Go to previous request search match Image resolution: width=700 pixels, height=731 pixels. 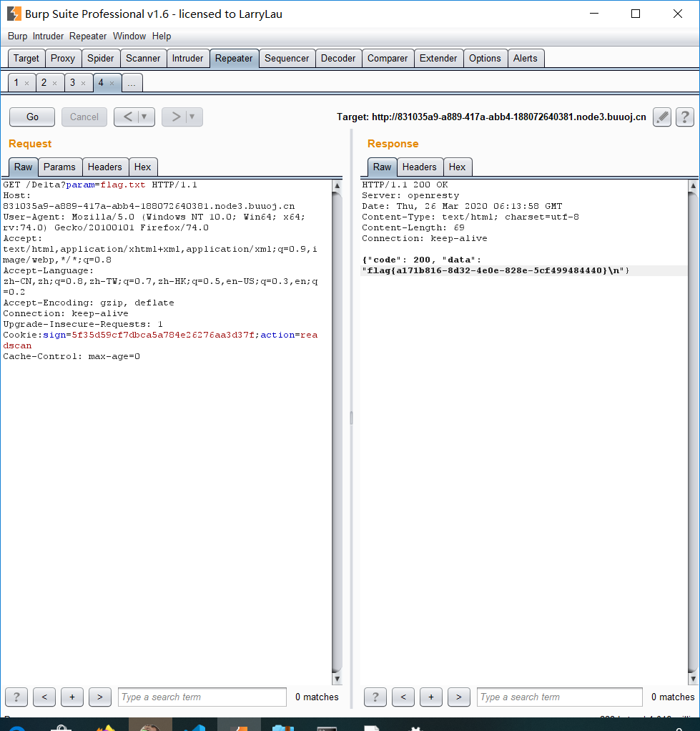click(x=44, y=697)
